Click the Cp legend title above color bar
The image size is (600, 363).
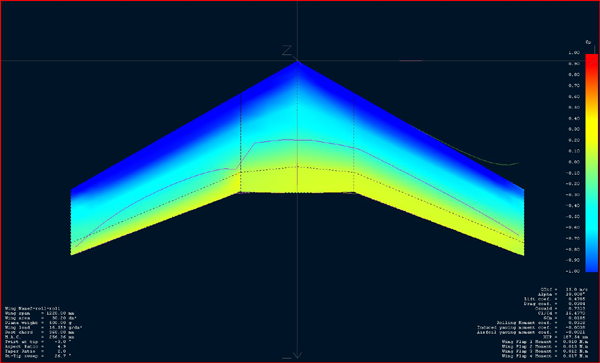(x=588, y=42)
